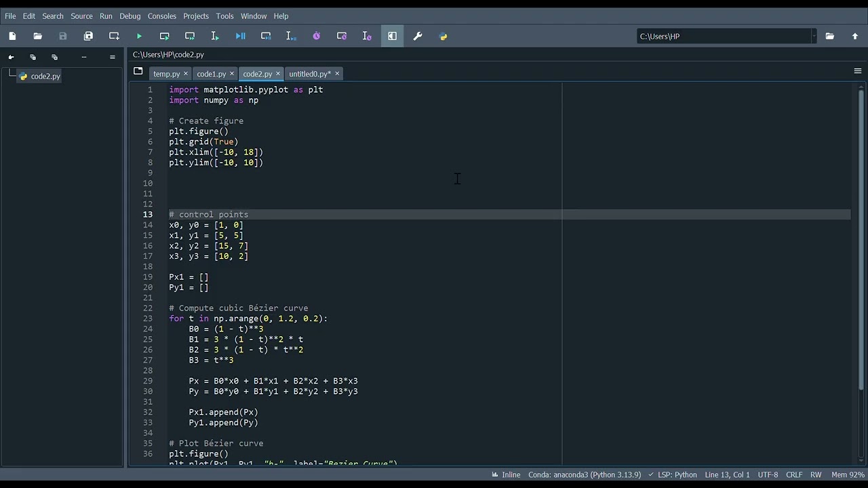This screenshot has height=488, width=868.
Task: Open the Projects menu
Action: [x=196, y=16]
